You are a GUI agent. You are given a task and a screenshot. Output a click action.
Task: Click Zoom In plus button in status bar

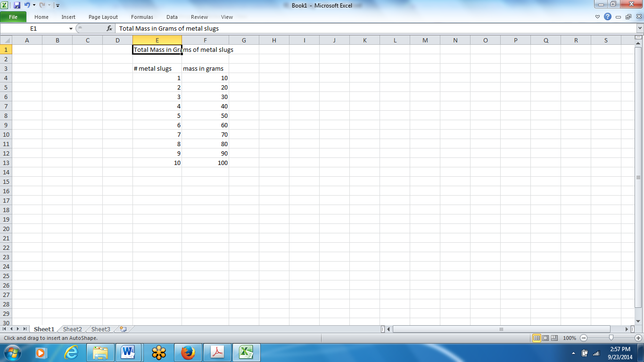(637, 338)
